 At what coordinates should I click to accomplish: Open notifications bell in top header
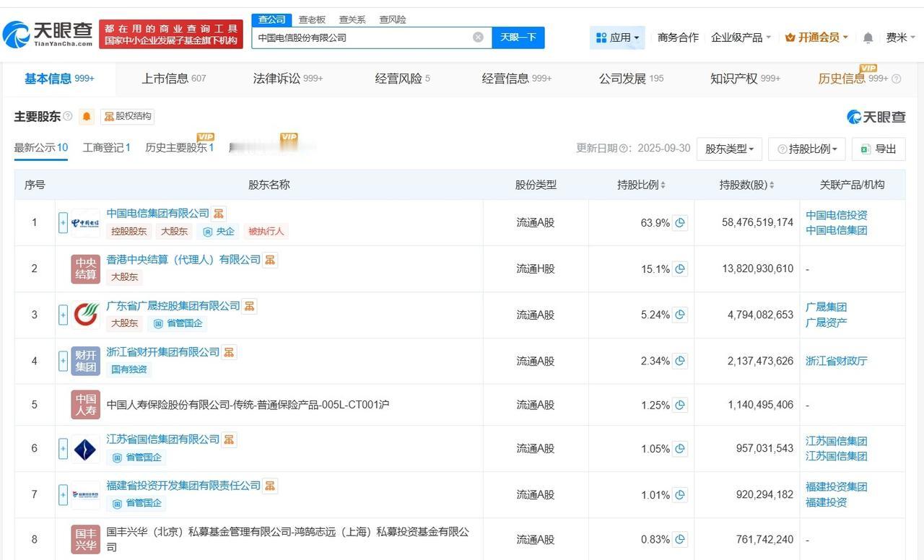pyautogui.click(x=868, y=38)
